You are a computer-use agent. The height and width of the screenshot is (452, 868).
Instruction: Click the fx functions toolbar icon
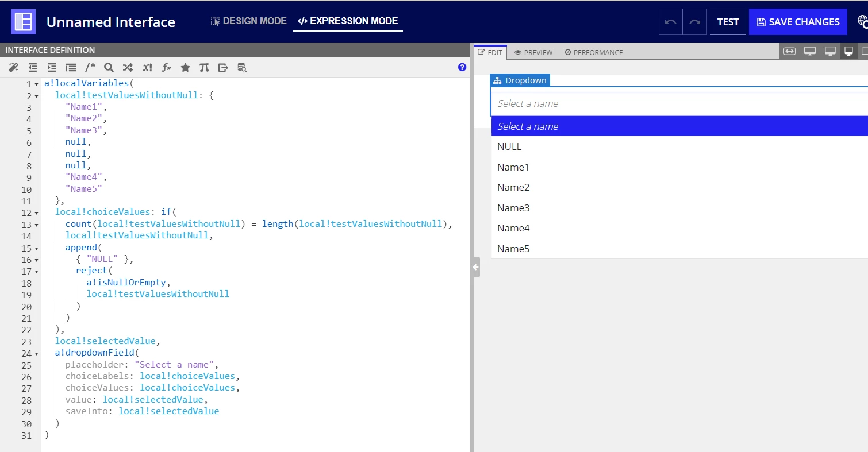[x=166, y=68]
